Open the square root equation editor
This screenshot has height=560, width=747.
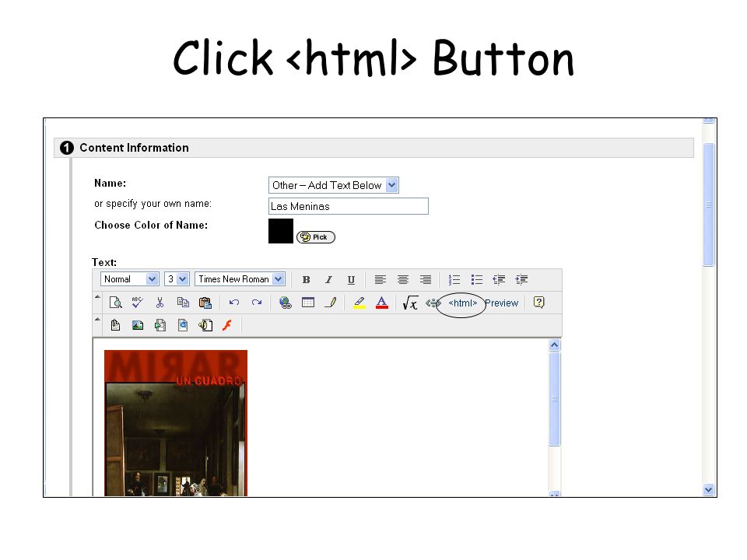coord(410,303)
